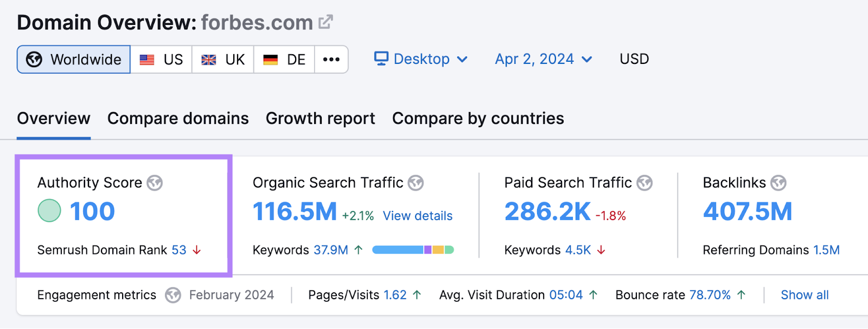
Task: Click yellow segment of keywords distribution bar
Action: [x=438, y=250]
